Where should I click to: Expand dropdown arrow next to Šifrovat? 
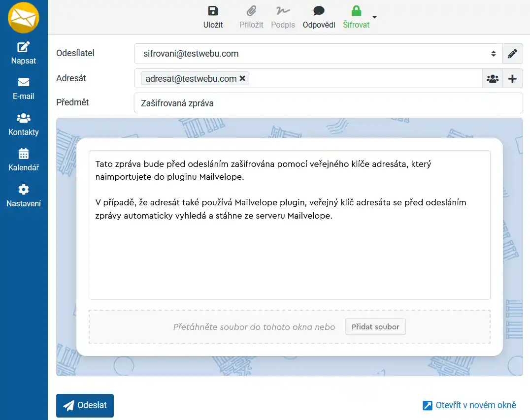(374, 17)
